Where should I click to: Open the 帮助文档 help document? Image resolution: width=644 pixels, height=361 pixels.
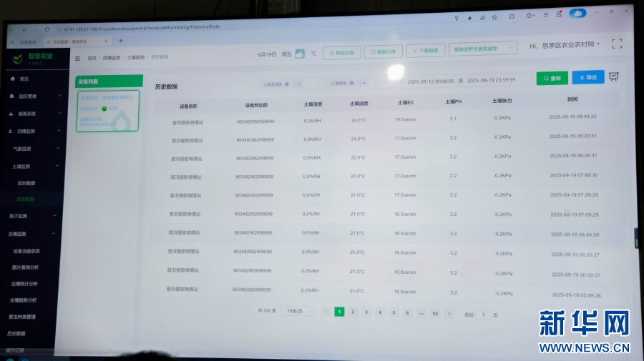tap(341, 52)
